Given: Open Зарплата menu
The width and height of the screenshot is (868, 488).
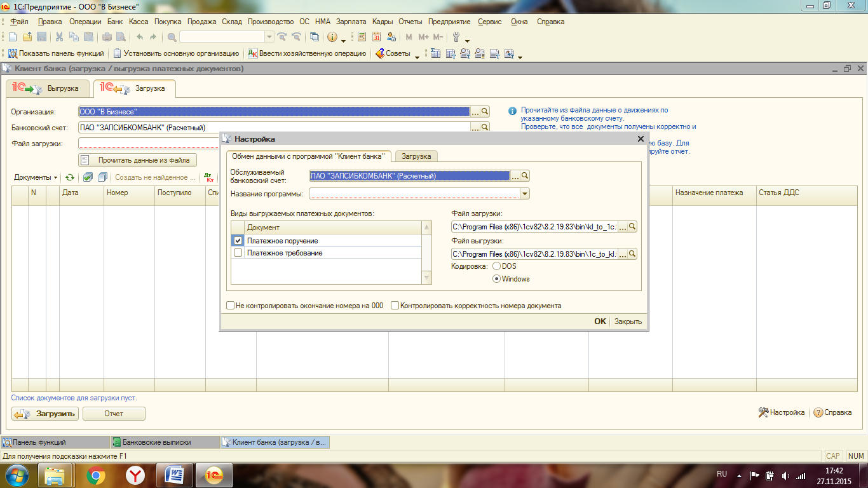Looking at the screenshot, I should pos(351,22).
